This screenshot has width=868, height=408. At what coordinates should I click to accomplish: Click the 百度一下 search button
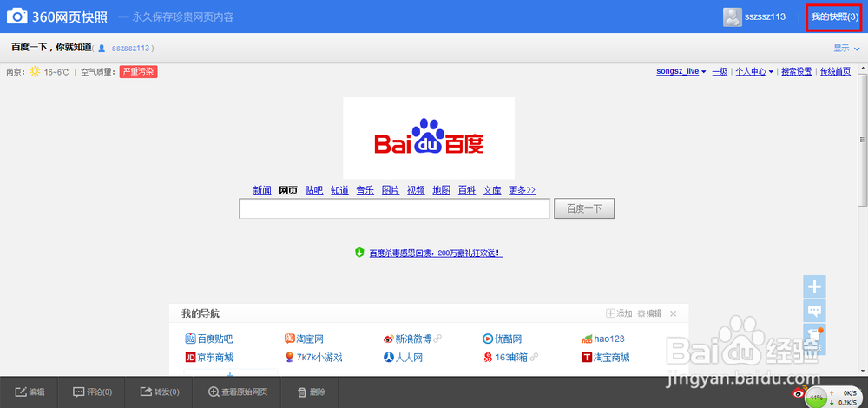pyautogui.click(x=584, y=208)
